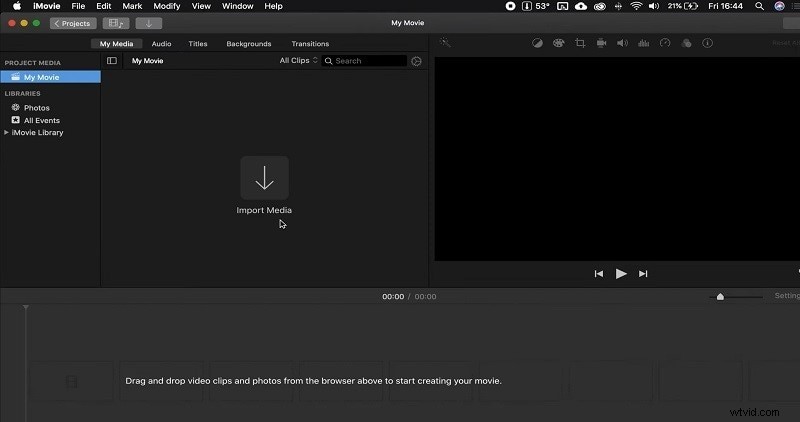Screen dimensions: 800x422
Task: Select iMovie Library in sidebar
Action: coord(37,133)
